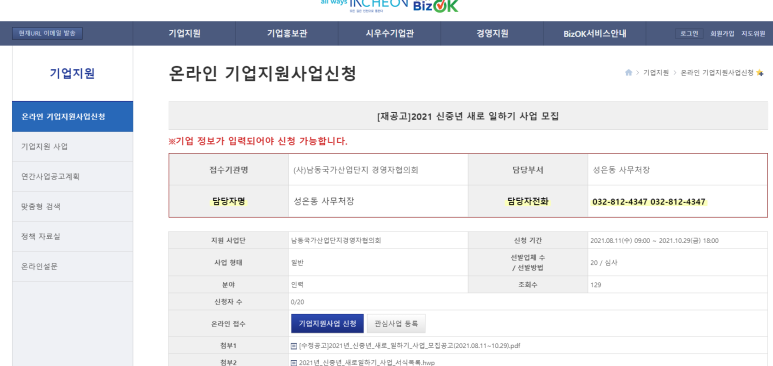Screen dimensions: 773x366
Task: Click the (사)남동국가산업단지 경영자협의회 text
Action: 355,170
